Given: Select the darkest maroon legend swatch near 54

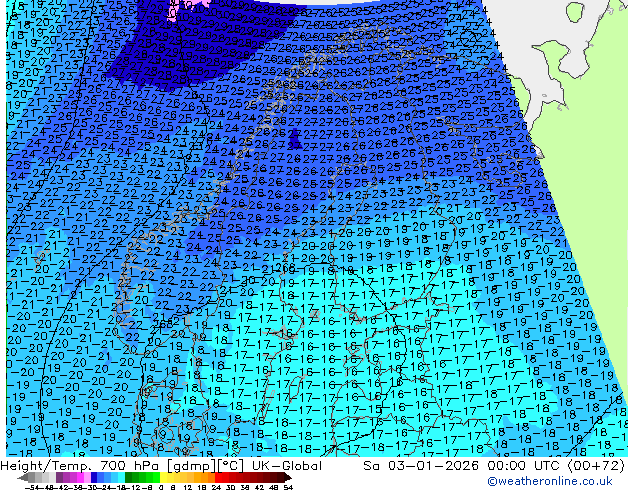Looking at the screenshot, I should [280, 477].
